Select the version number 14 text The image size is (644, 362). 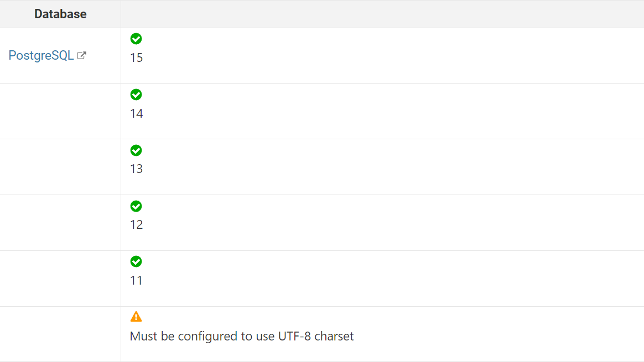pyautogui.click(x=136, y=114)
